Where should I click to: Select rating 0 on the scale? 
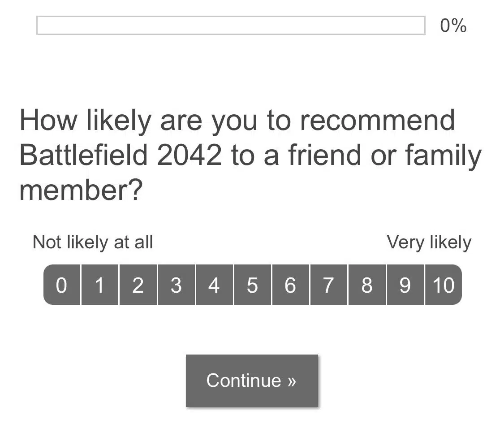pos(62,285)
